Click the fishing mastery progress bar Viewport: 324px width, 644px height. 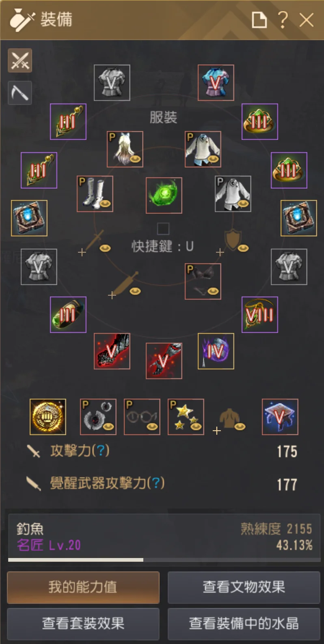coord(164,560)
